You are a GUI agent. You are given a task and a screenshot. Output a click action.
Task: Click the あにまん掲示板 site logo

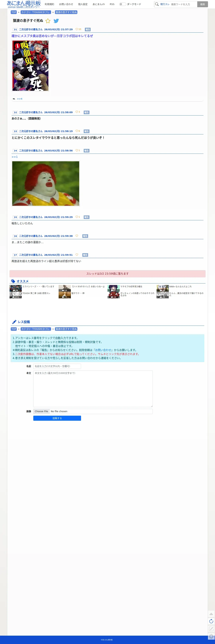tap(24, 4)
